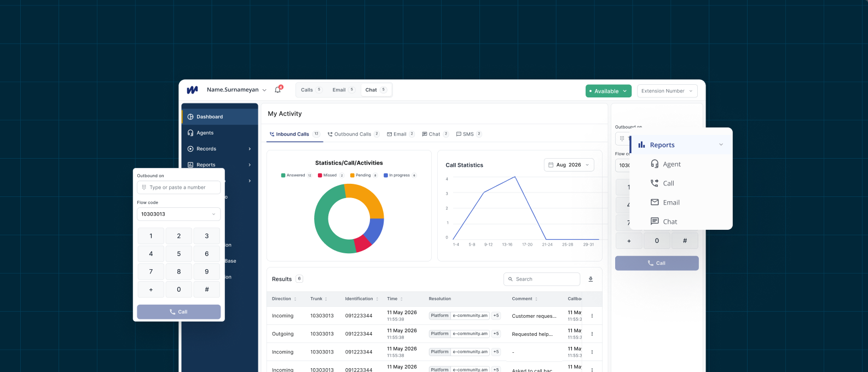
Task: Open the Chat activity tab with badge 2
Action: (436, 134)
